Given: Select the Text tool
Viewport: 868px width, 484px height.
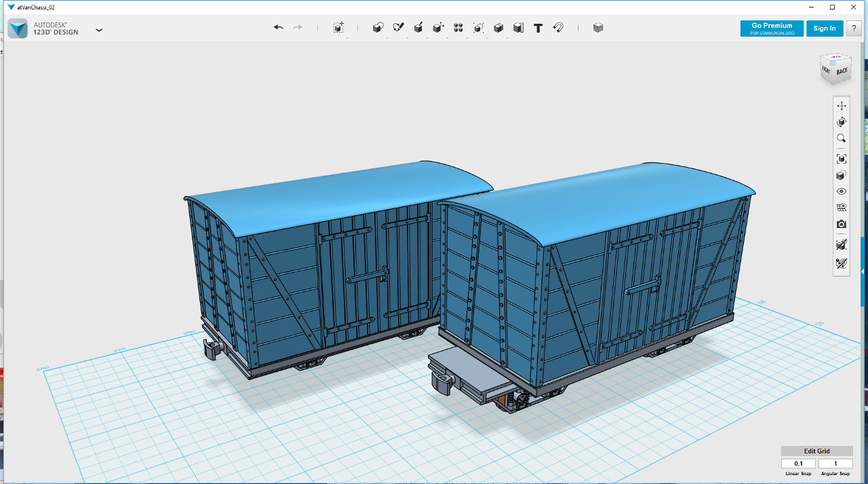Looking at the screenshot, I should [x=538, y=28].
